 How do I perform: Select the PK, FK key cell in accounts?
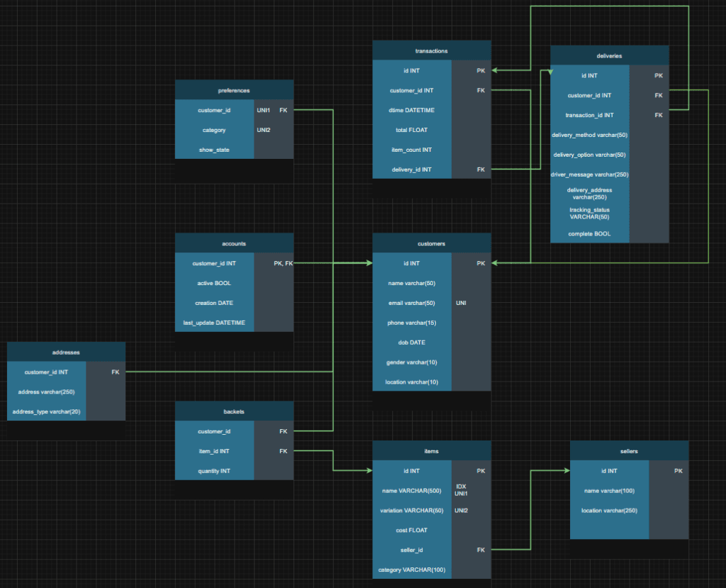(283, 263)
